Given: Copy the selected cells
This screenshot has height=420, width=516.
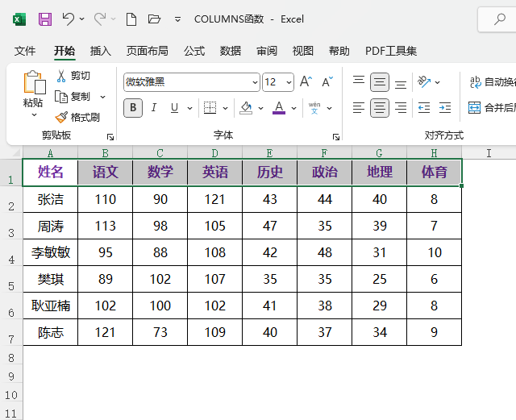Looking at the screenshot, I should [x=61, y=97].
